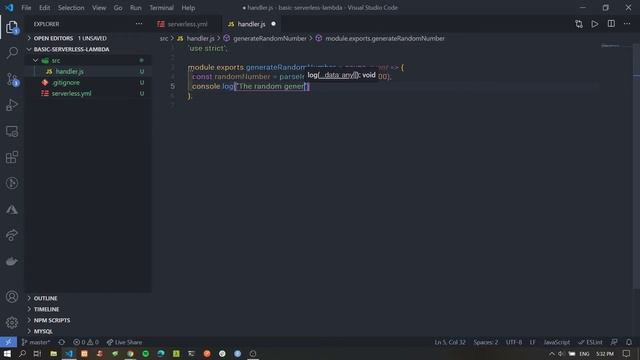Change language mode JavaScript
The image size is (640, 360).
556,342
